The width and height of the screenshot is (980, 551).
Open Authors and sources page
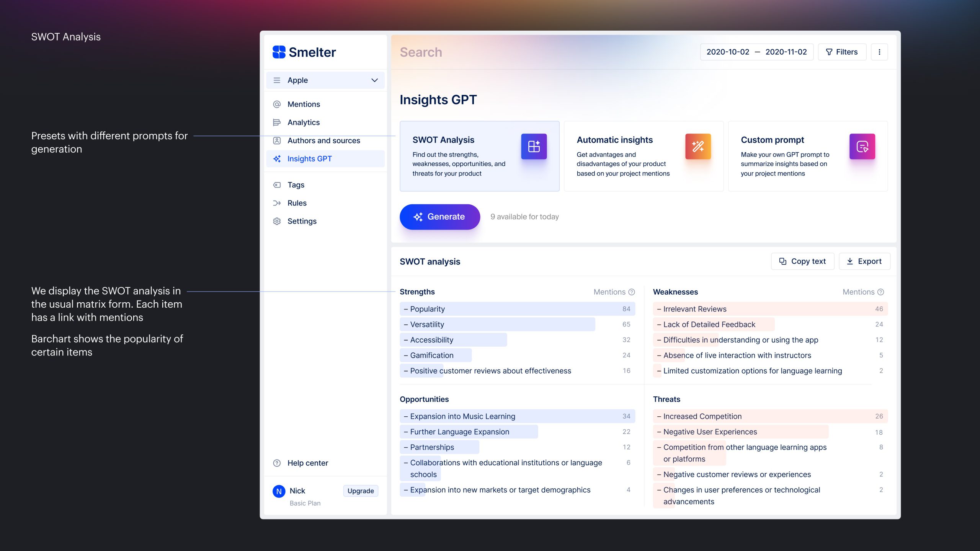pos(323,140)
